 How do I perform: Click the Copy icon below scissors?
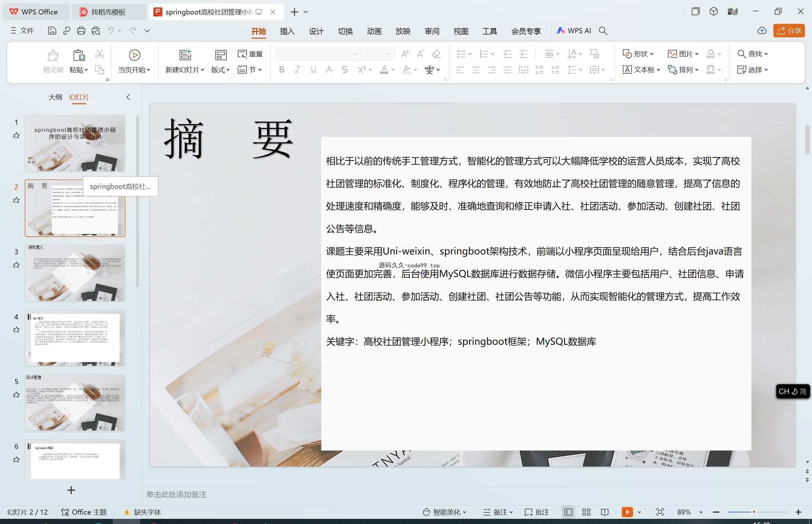pyautogui.click(x=99, y=70)
